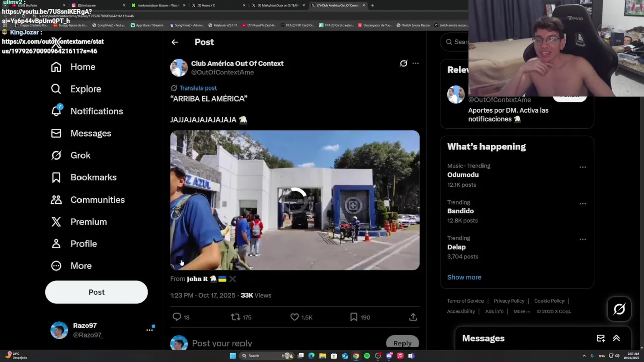Viewport: 644px width, 362px height.
Task: Click share icon under the post
Action: point(413,317)
